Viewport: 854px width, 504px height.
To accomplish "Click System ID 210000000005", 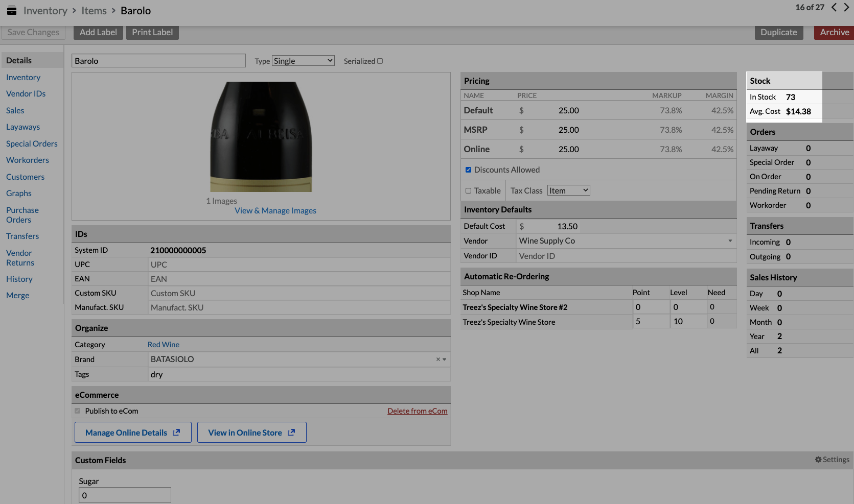I will 178,250.
